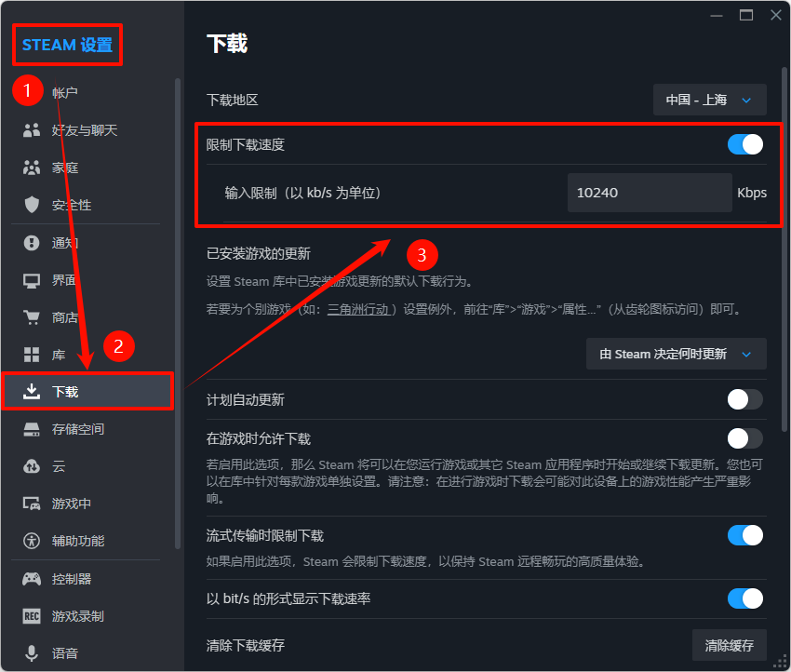
Task: Open 语音 microphone settings icon
Action: pyautogui.click(x=30, y=652)
